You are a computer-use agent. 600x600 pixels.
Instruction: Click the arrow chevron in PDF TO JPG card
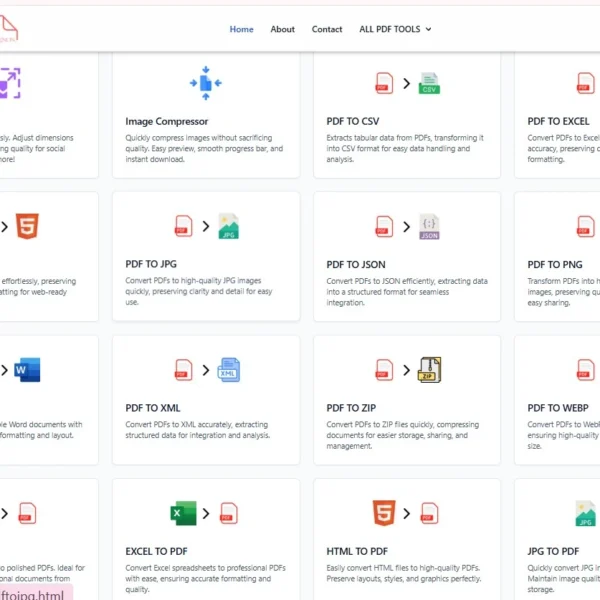[x=206, y=226]
